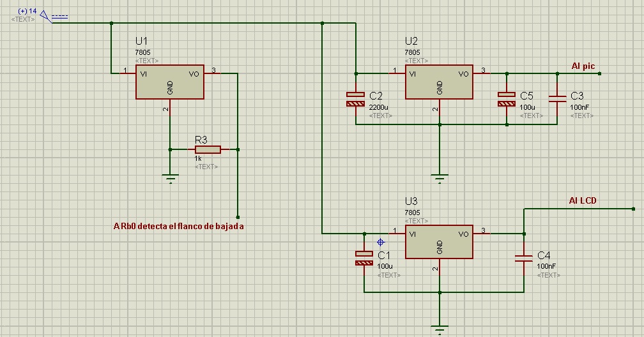Click the (+) 14 terminal label
Image resolution: width=644 pixels, height=337 pixels.
pos(27,11)
